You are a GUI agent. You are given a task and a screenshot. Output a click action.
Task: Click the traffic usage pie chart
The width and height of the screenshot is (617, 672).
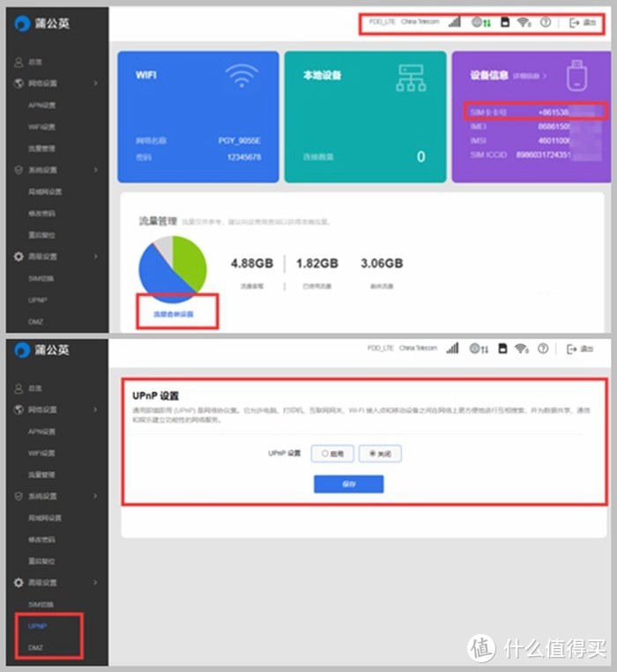(173, 270)
